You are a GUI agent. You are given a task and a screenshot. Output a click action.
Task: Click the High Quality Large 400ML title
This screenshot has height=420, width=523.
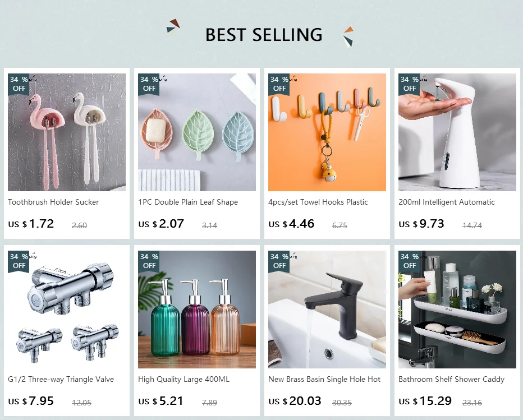point(184,379)
